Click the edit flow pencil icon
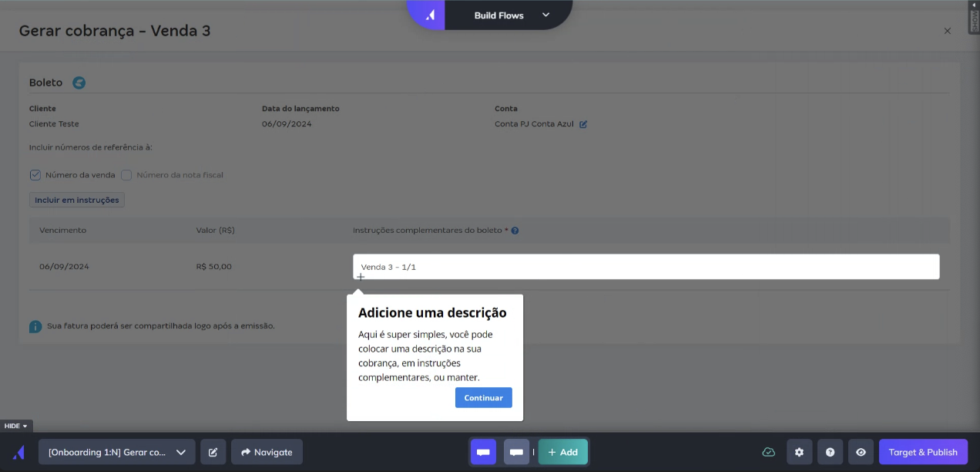 click(213, 452)
